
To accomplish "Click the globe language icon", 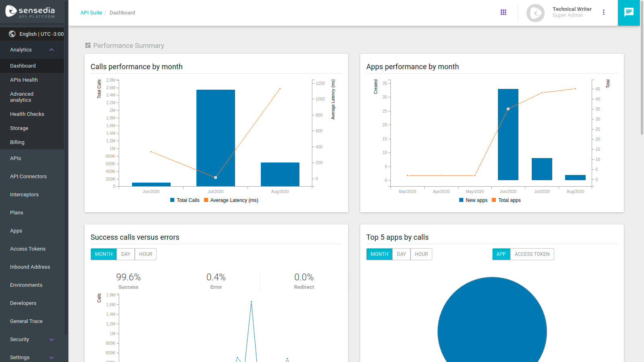I will pyautogui.click(x=12, y=34).
